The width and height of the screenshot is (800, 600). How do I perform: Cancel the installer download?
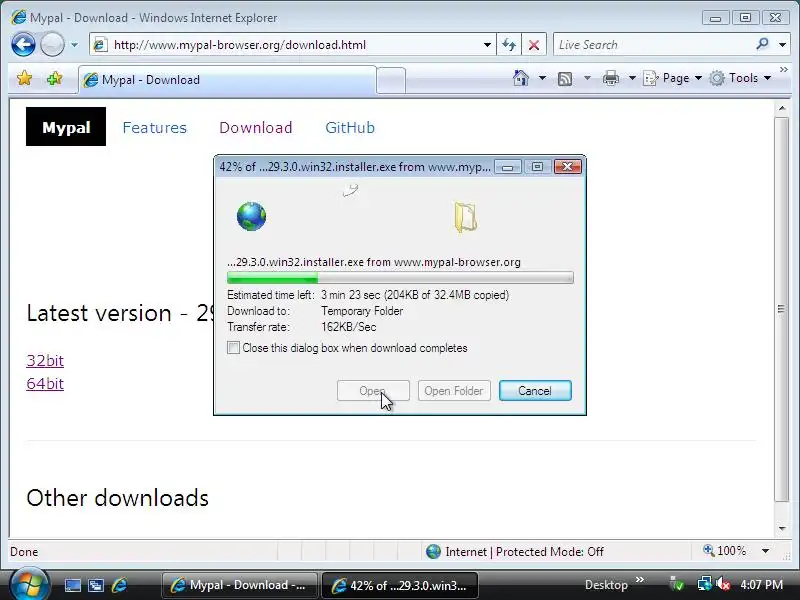coord(535,391)
